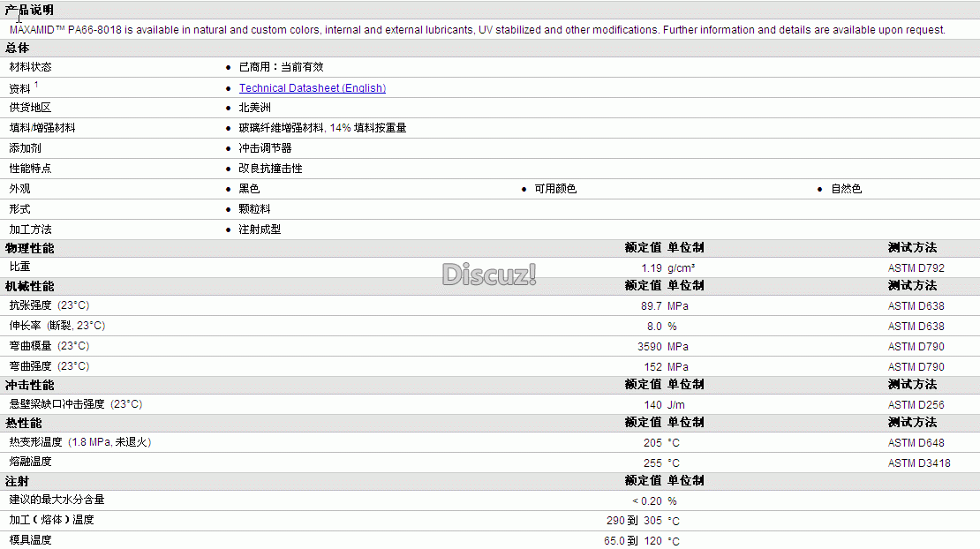Select the 89.7 tensile strength value
The height and width of the screenshot is (549, 980).
tap(652, 306)
